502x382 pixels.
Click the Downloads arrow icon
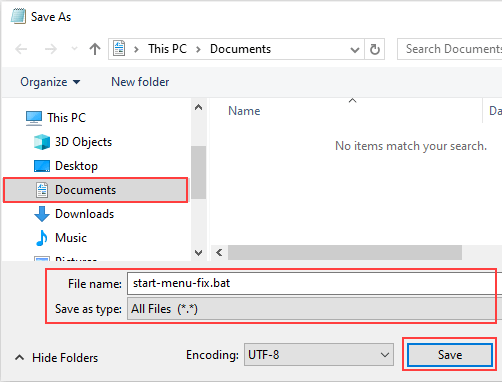point(42,214)
